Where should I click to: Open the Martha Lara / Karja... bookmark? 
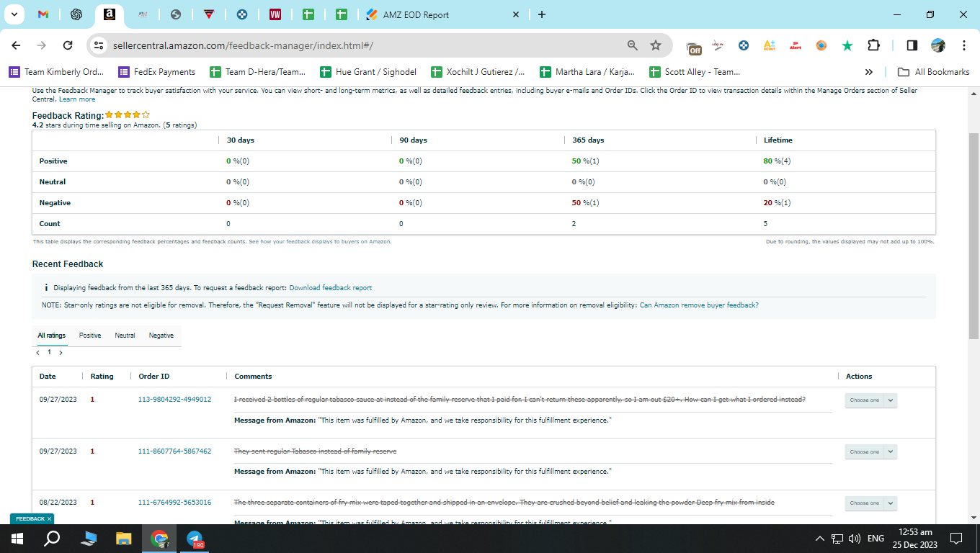pos(588,72)
